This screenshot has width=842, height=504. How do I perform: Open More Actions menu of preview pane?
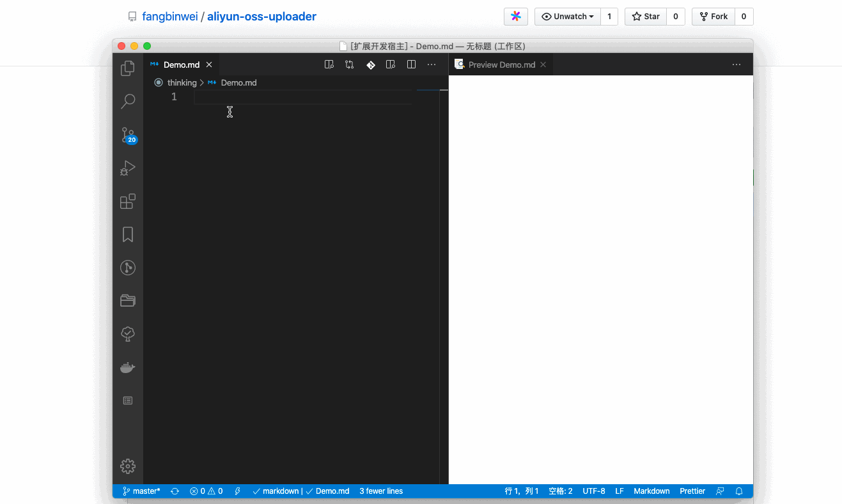[737, 65]
